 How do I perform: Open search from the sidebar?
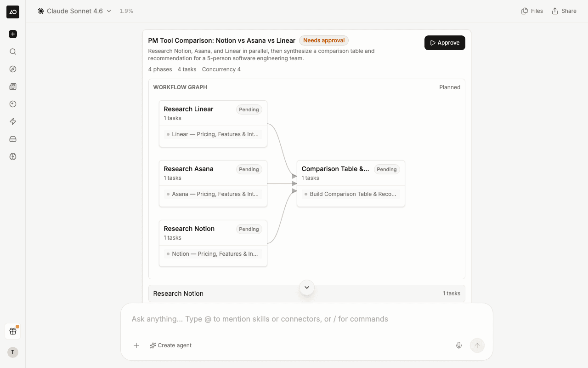(13, 52)
